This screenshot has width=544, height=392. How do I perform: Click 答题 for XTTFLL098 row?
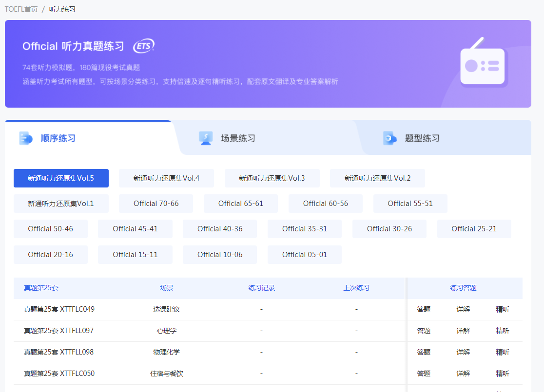(x=424, y=352)
